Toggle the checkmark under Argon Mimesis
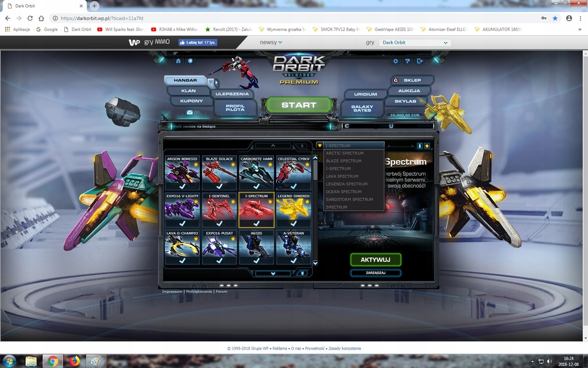Viewport: 588px width, 368px height. coord(182,186)
